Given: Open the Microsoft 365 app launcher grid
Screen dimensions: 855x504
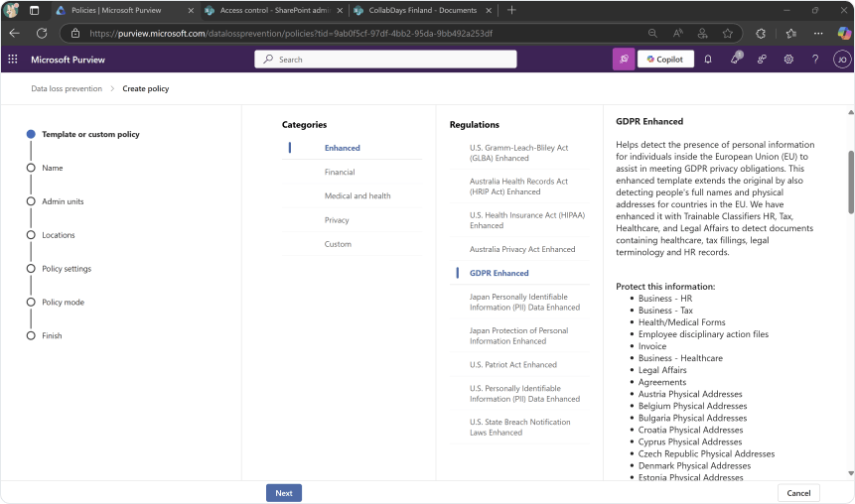Looking at the screenshot, I should point(13,59).
